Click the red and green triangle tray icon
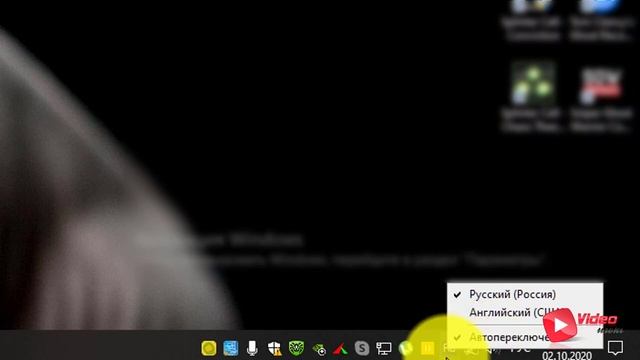The image size is (640, 360). tap(340, 349)
